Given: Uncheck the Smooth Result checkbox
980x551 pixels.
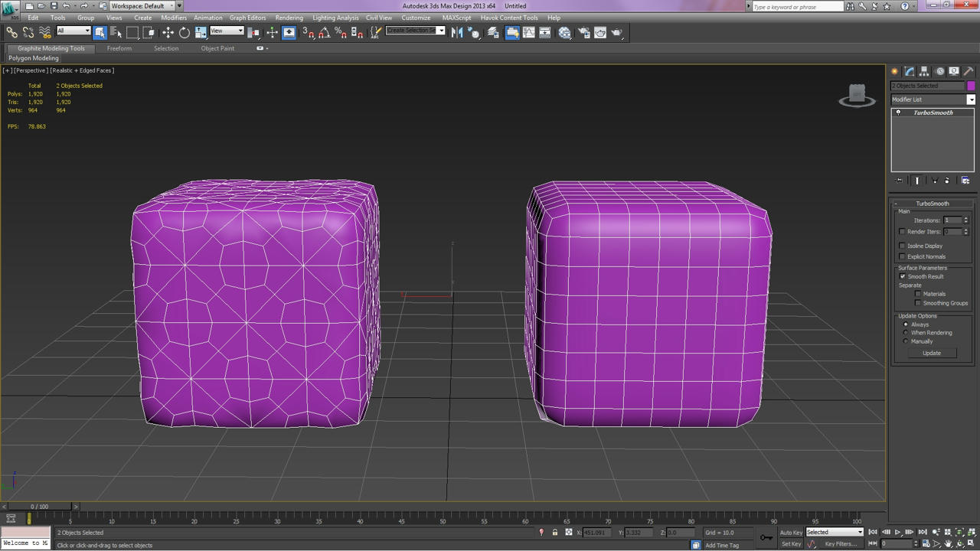Looking at the screenshot, I should point(903,276).
